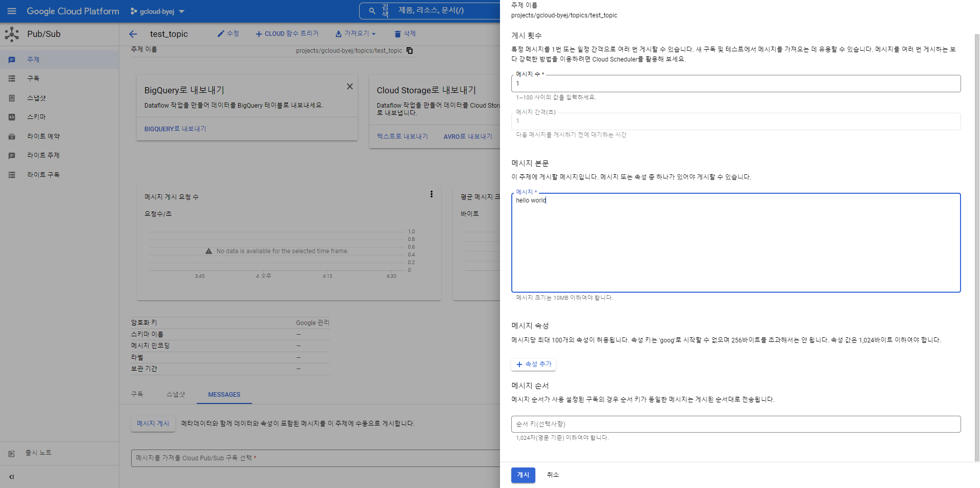Screen dimensions: 980x488
Task: Select 구독 in the sidebar
Action: [x=59, y=78]
